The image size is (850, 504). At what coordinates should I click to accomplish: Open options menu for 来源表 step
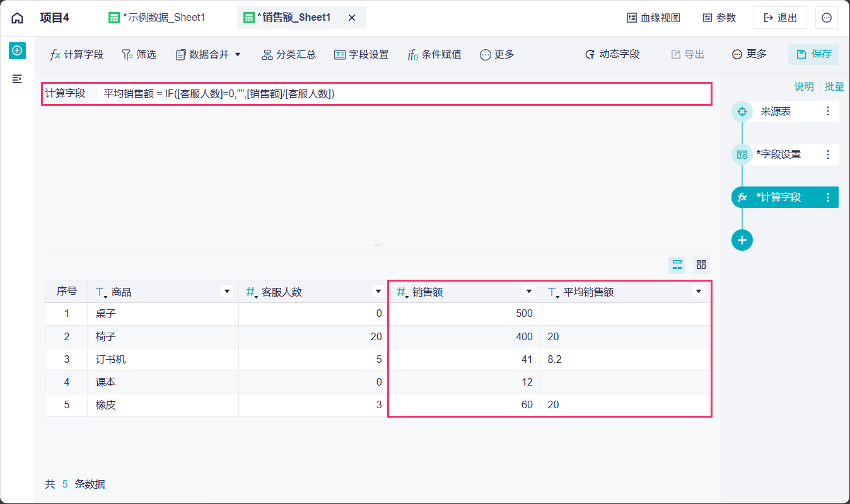[x=828, y=112]
